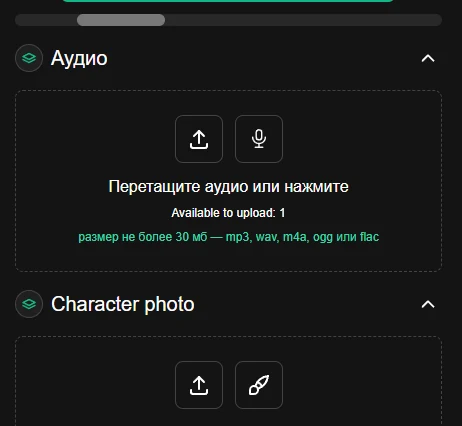462x426 pixels.
Task: Click the green bar at top
Action: (x=228, y=1)
